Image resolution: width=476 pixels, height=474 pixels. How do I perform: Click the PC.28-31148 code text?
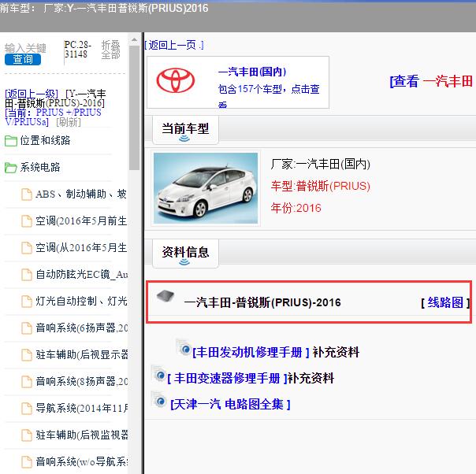point(77,50)
